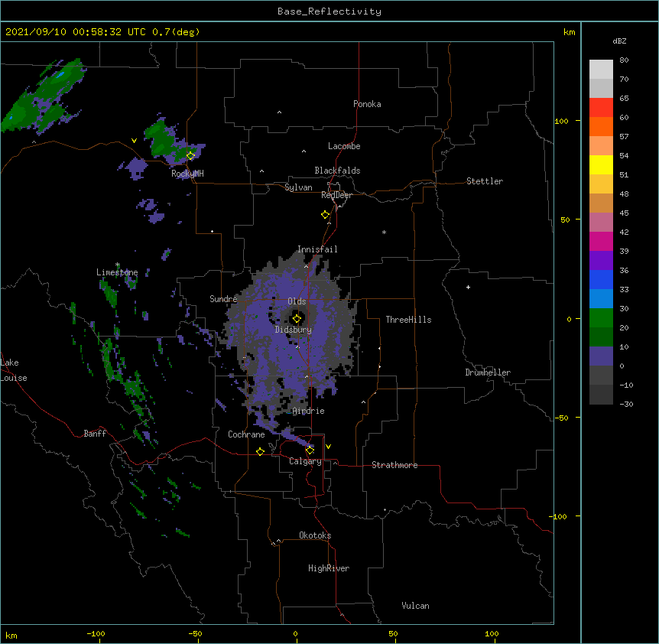Select the bright yellow legend swatch below 54 dBZ
The height and width of the screenshot is (644, 659).
[601, 164]
